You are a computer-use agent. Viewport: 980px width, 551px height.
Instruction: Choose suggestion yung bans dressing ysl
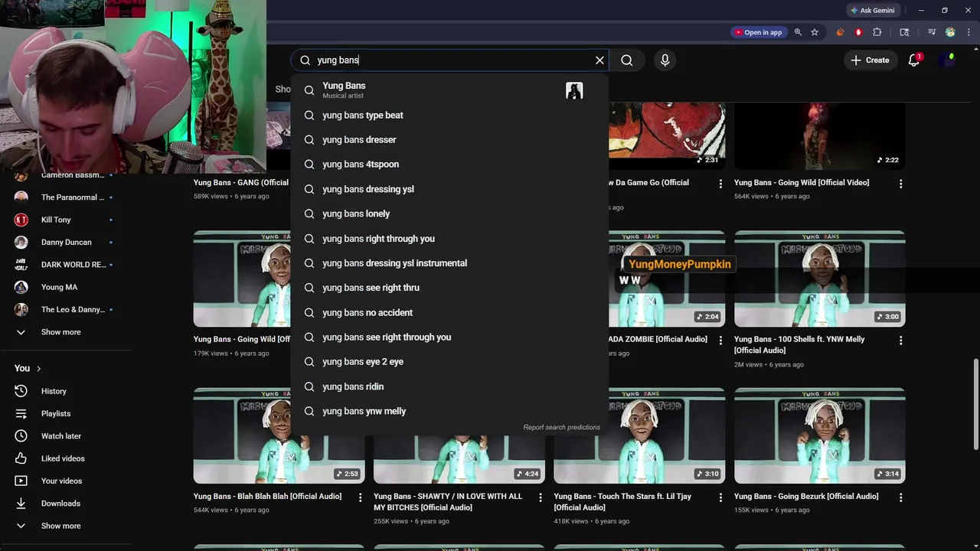coord(449,189)
